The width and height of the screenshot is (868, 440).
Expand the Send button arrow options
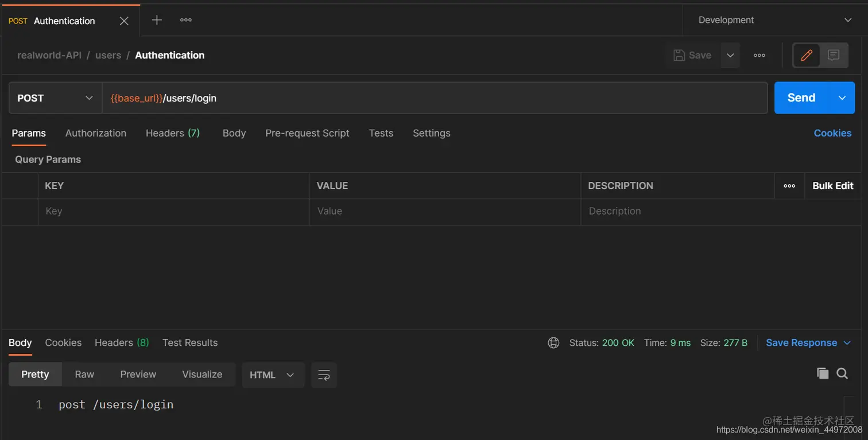pyautogui.click(x=842, y=98)
